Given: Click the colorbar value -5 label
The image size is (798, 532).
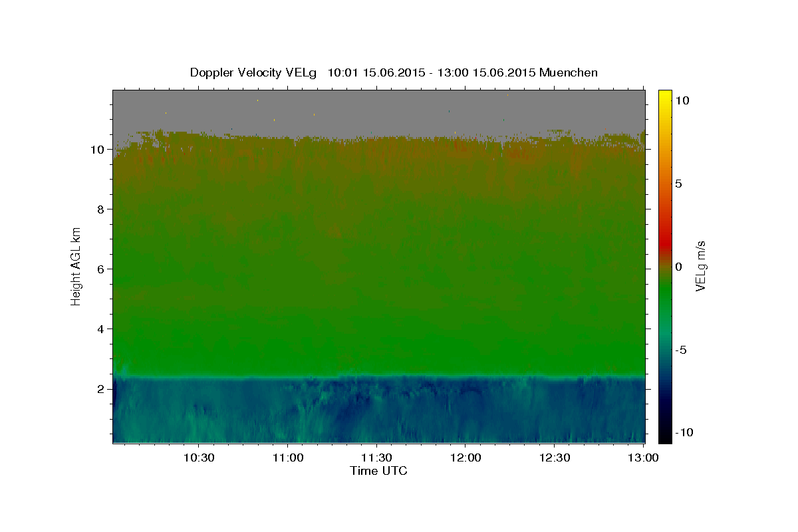Looking at the screenshot, I should coord(681,350).
